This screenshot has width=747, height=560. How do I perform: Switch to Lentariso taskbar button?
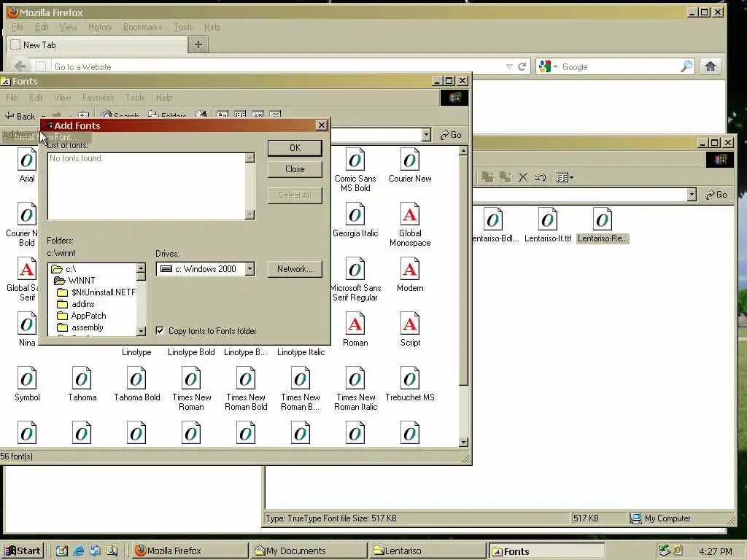(427, 551)
